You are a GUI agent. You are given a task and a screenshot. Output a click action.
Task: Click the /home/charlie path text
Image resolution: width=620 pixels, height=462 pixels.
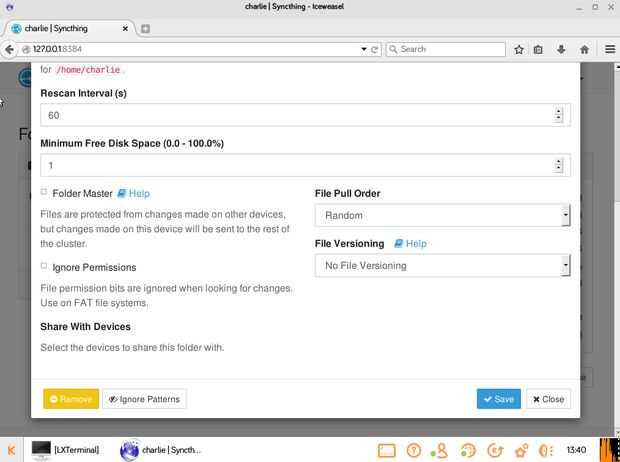pos(88,70)
